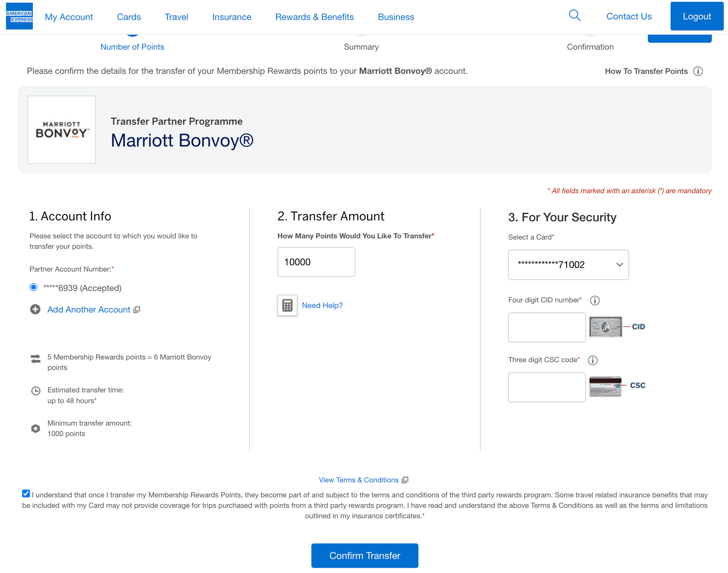Select the Summary step label
Screen dimensions: 728x573
(361, 47)
